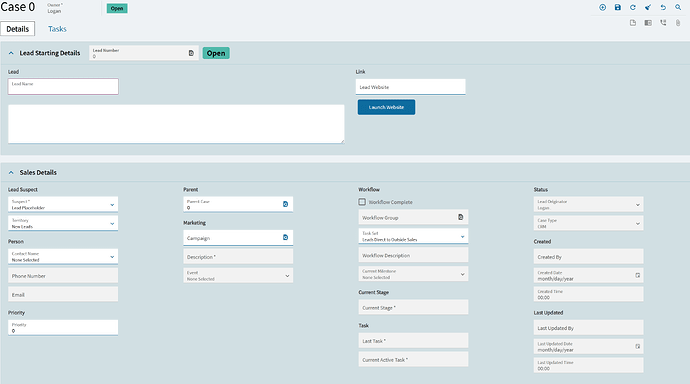Save the case with the floppy disk icon

pos(618,7)
